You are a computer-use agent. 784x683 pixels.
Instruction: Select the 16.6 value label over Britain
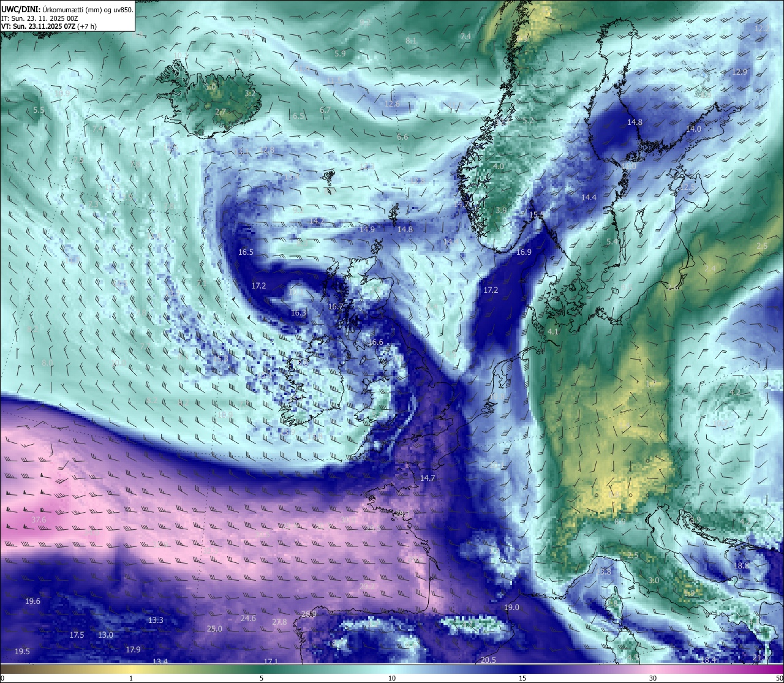(x=375, y=342)
